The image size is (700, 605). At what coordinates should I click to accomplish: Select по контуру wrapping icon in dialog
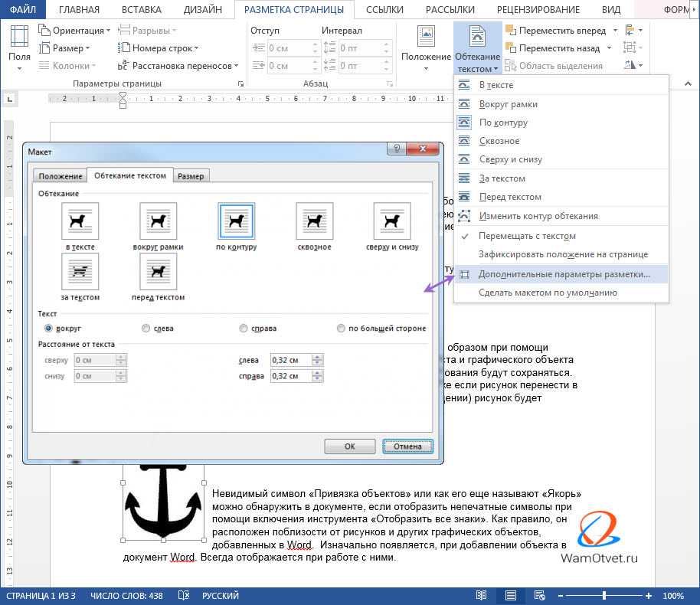[x=236, y=221]
